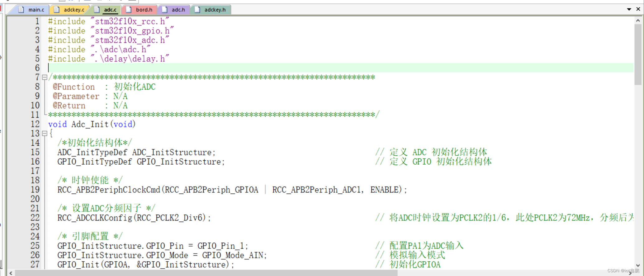Click RCC_ADCCLKConfig on line 22
Viewport: 644px width, 276px height.
coord(95,218)
